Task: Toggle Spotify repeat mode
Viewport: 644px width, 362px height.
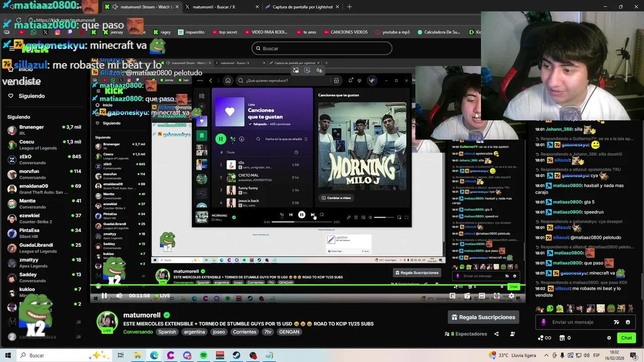Action: (x=321, y=215)
